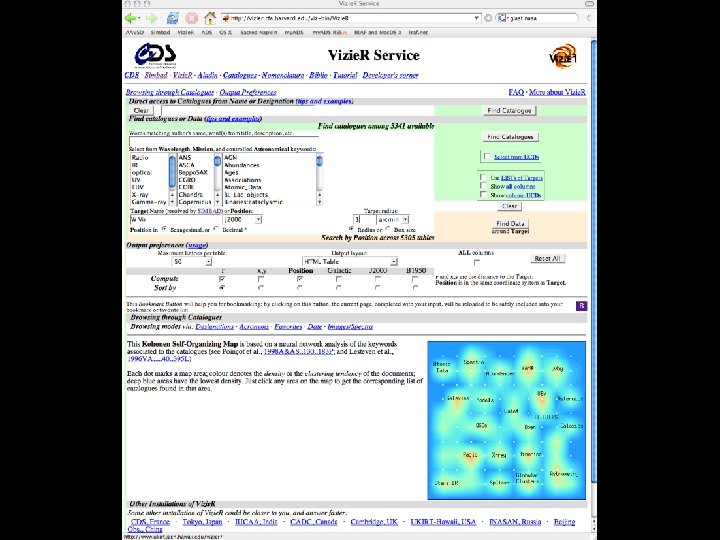Tick the ALL columns checkbox
This screenshot has height=540, width=720.
click(477, 262)
